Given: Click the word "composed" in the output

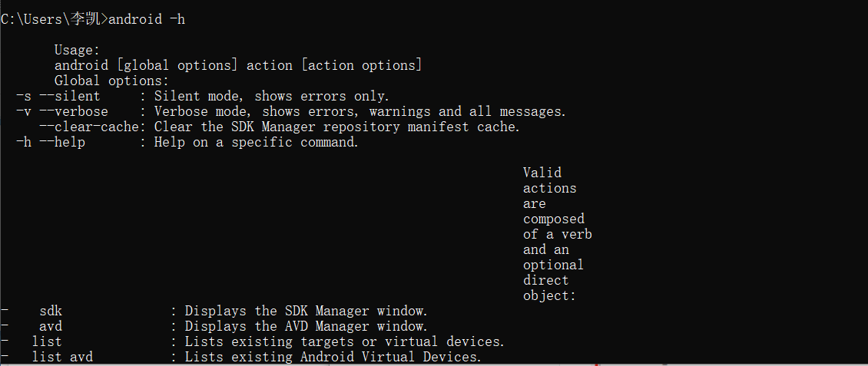Looking at the screenshot, I should point(554,219).
